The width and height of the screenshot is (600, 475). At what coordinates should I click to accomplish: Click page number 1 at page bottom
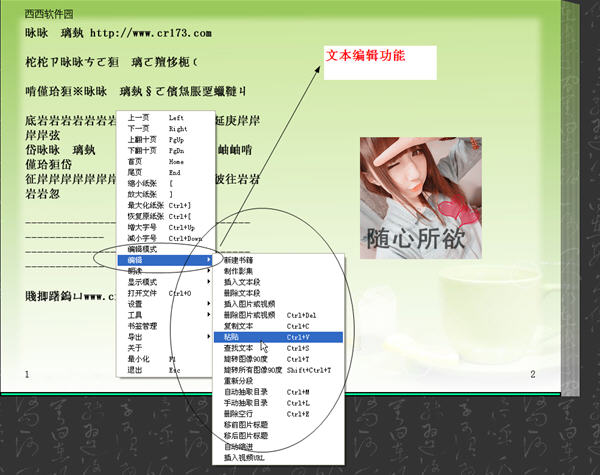pos(27,374)
